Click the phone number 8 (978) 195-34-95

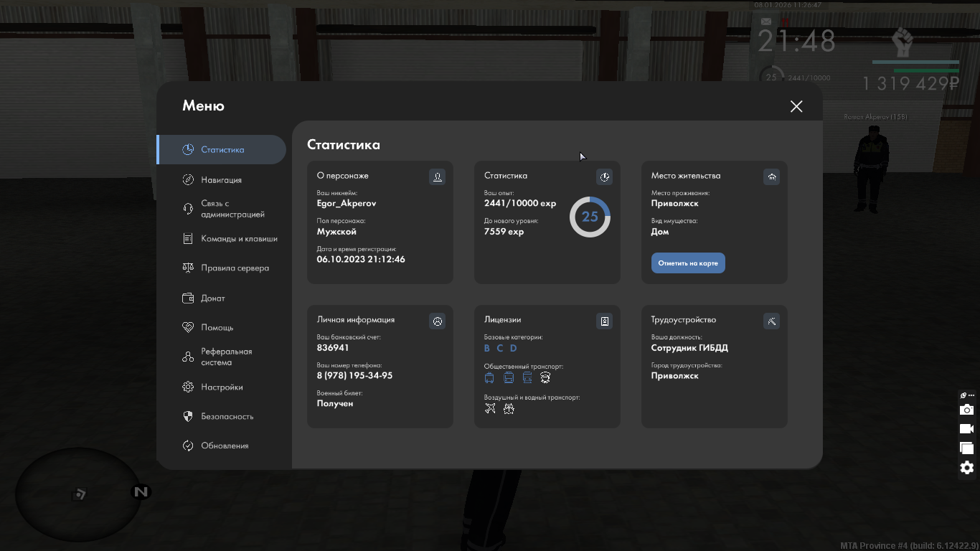pyautogui.click(x=354, y=375)
